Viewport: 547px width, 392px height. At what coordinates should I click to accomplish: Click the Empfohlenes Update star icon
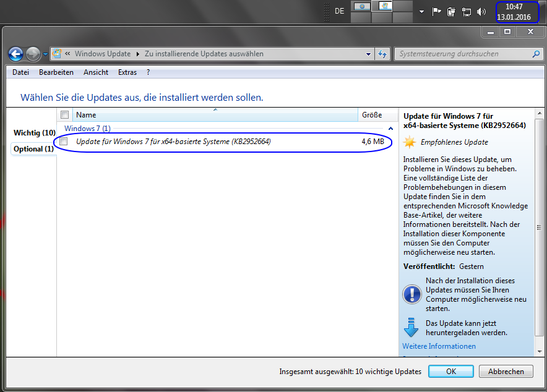410,142
